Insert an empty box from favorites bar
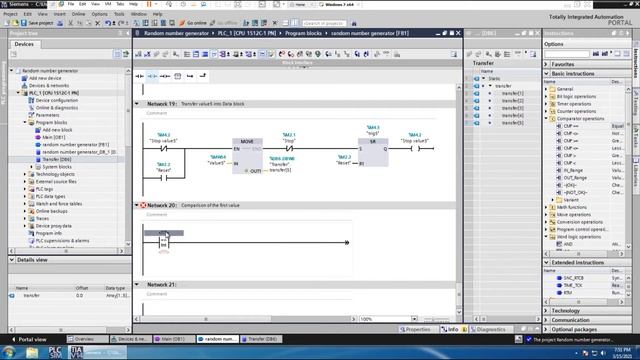The image size is (640, 360). [x=178, y=76]
